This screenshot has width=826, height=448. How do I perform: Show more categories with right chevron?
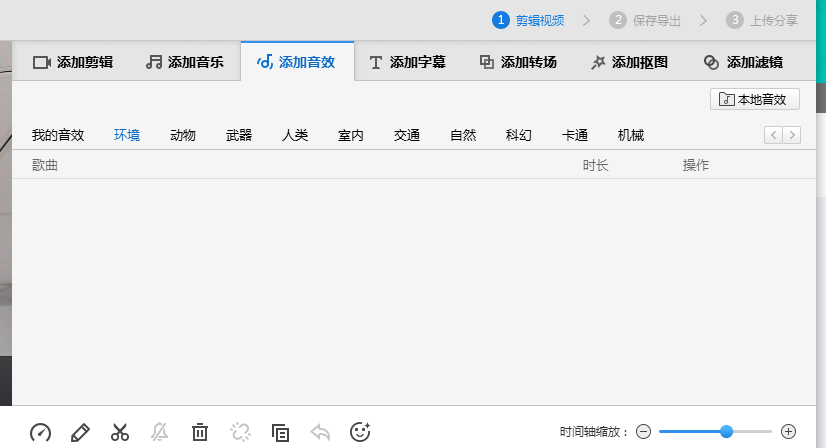792,135
